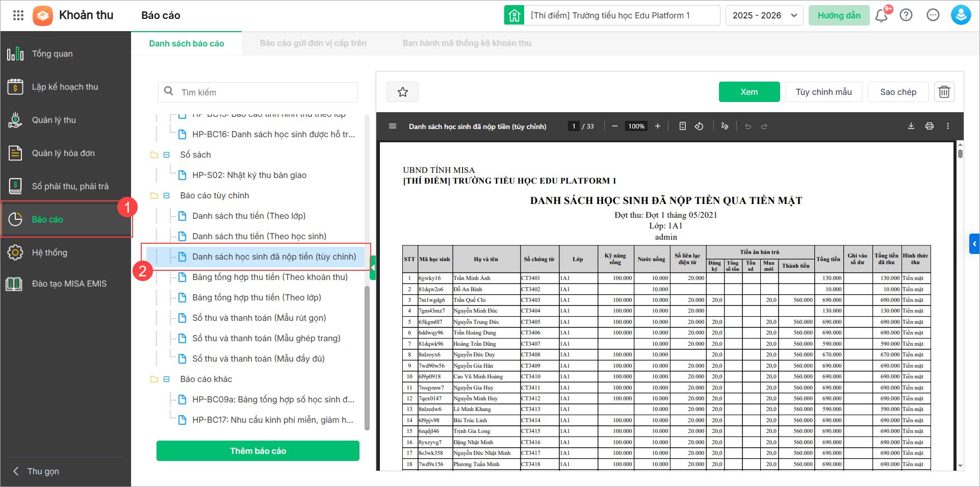
Task: Rotate the PDF page
Action: (x=699, y=126)
